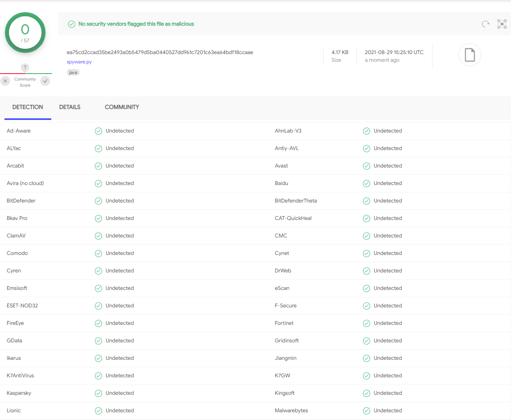Click Arcabit undetected check icon
The height and width of the screenshot is (420, 511).
click(98, 166)
